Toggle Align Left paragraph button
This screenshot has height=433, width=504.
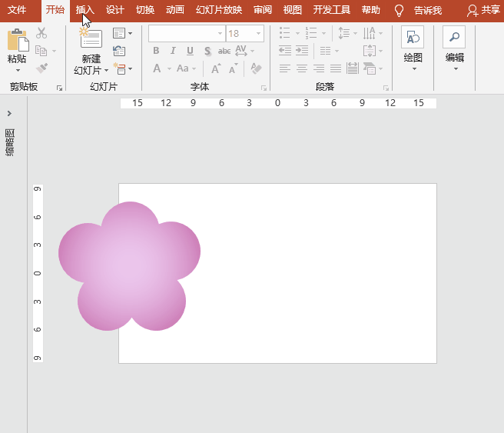coord(285,68)
